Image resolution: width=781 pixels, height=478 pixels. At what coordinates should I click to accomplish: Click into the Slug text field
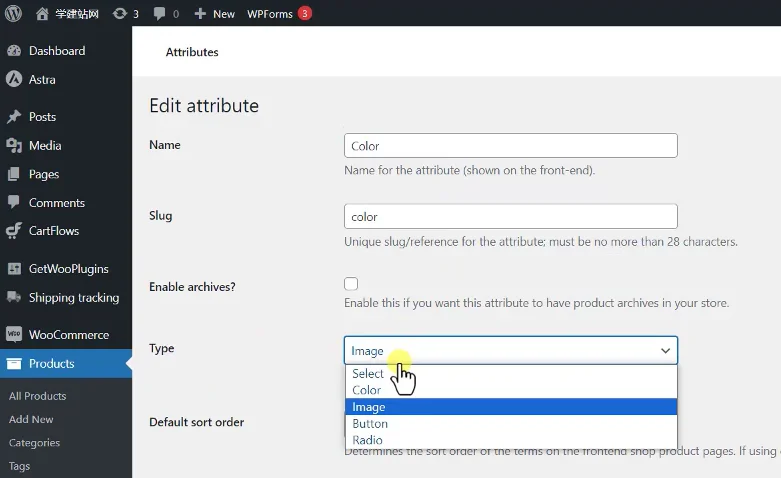pyautogui.click(x=510, y=216)
